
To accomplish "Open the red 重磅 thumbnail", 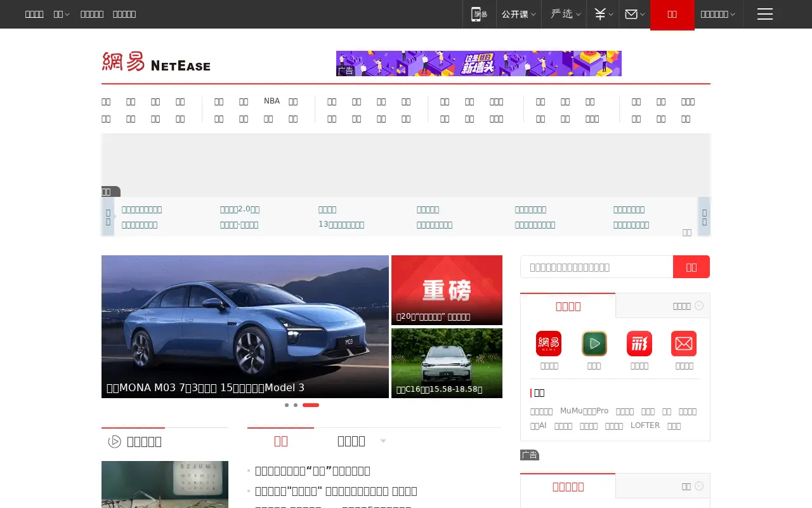I will (447, 290).
